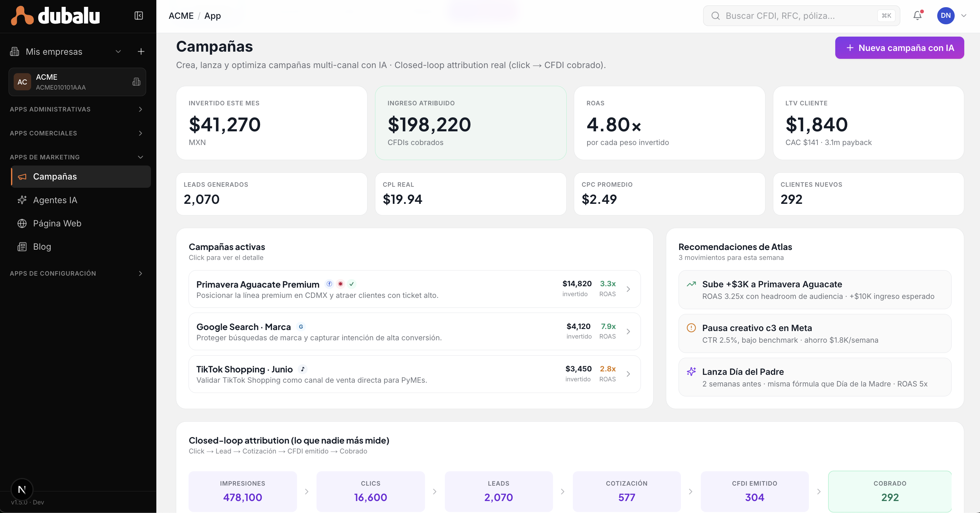The width and height of the screenshot is (980, 513).
Task: Click the ROAS 4.80x card
Action: [x=669, y=123]
